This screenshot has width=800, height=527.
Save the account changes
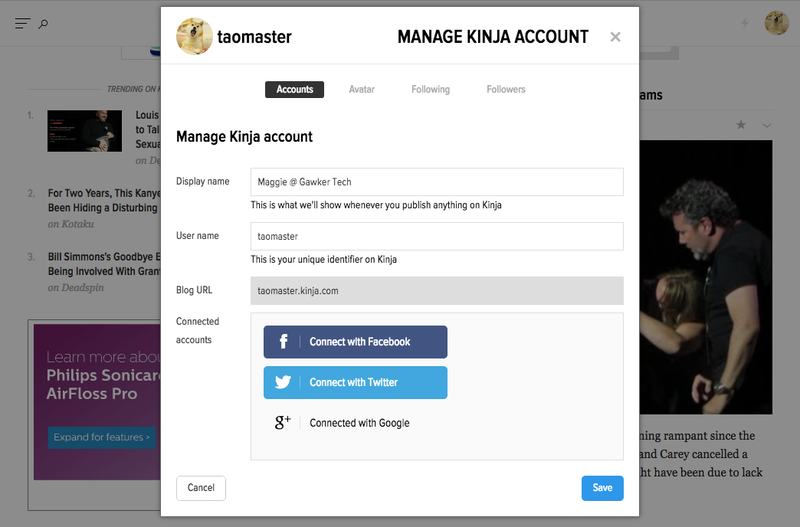pos(603,488)
